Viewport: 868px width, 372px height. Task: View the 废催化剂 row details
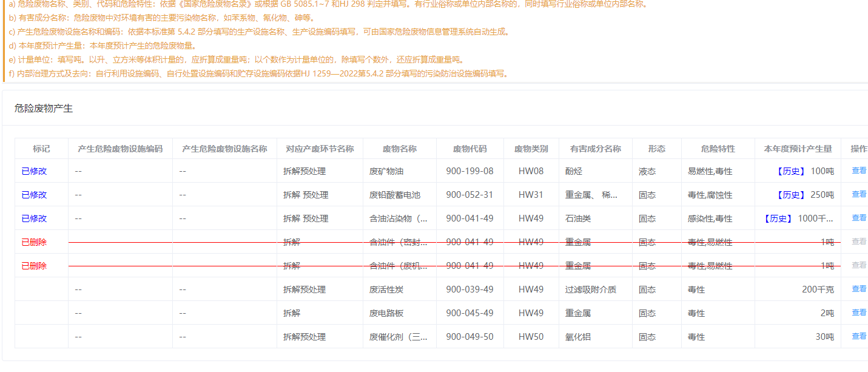(x=859, y=336)
